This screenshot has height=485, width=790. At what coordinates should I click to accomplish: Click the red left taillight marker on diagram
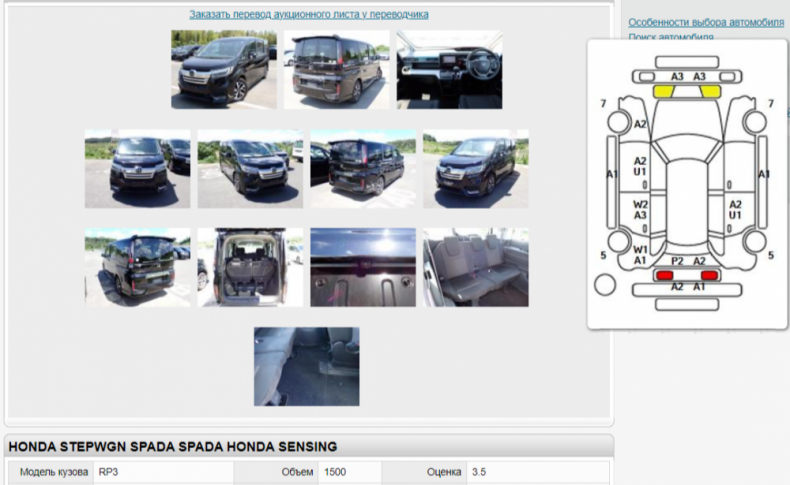coord(665,275)
